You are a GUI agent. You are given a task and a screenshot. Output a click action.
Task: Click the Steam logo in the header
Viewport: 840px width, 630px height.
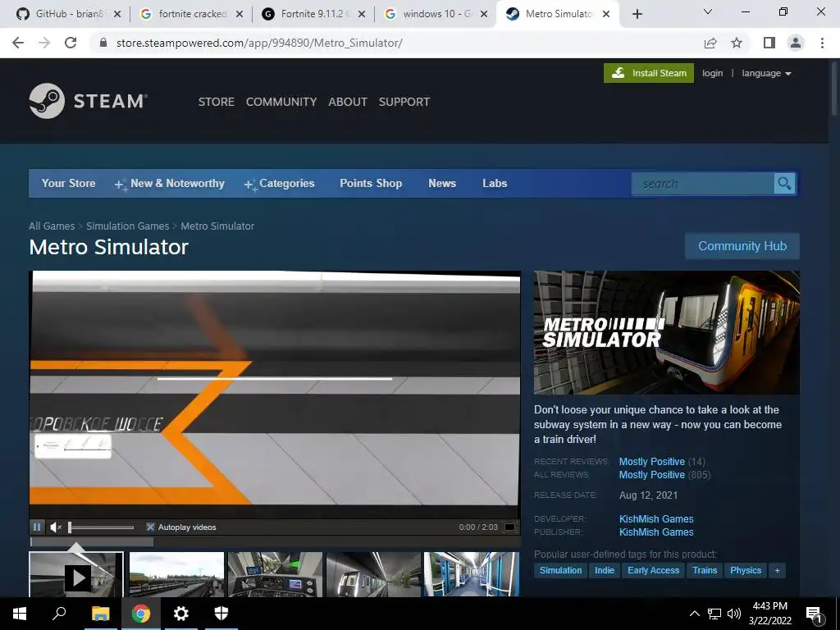click(89, 101)
